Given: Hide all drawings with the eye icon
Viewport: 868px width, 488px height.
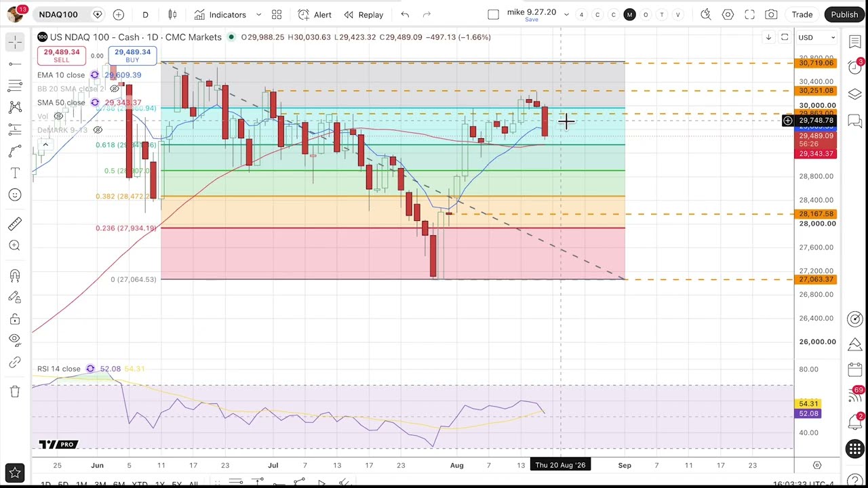Looking at the screenshot, I should click(x=15, y=340).
